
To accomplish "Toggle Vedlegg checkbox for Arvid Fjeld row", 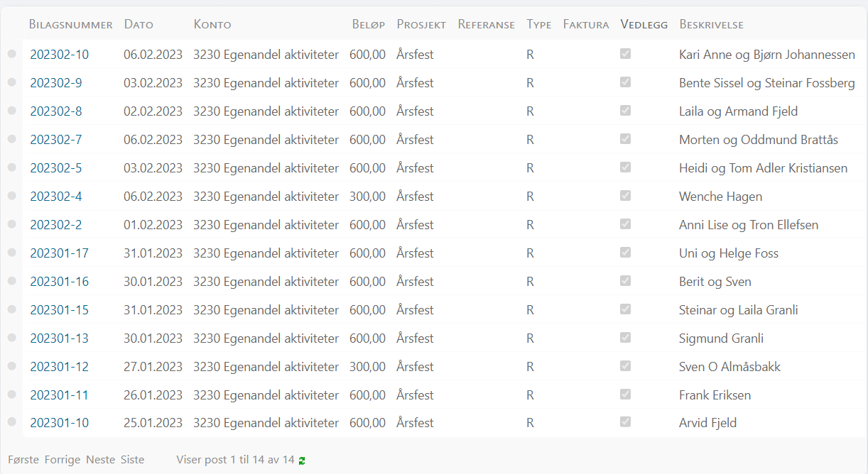I will pyautogui.click(x=625, y=422).
